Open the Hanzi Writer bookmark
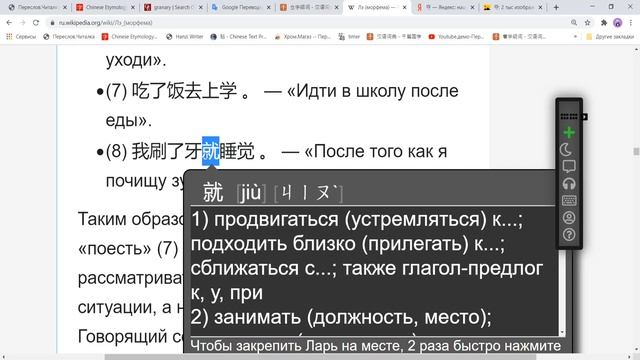 pos(185,36)
